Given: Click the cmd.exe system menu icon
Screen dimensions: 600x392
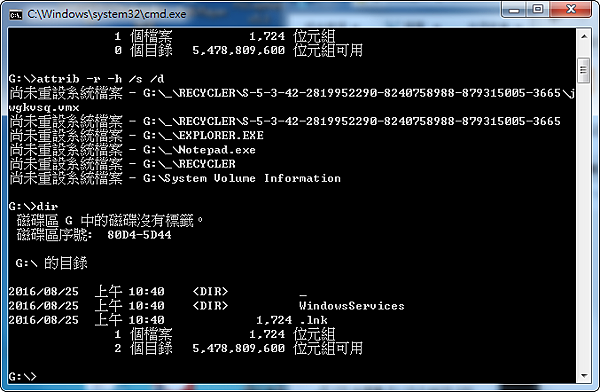Looking at the screenshot, I should (x=15, y=15).
